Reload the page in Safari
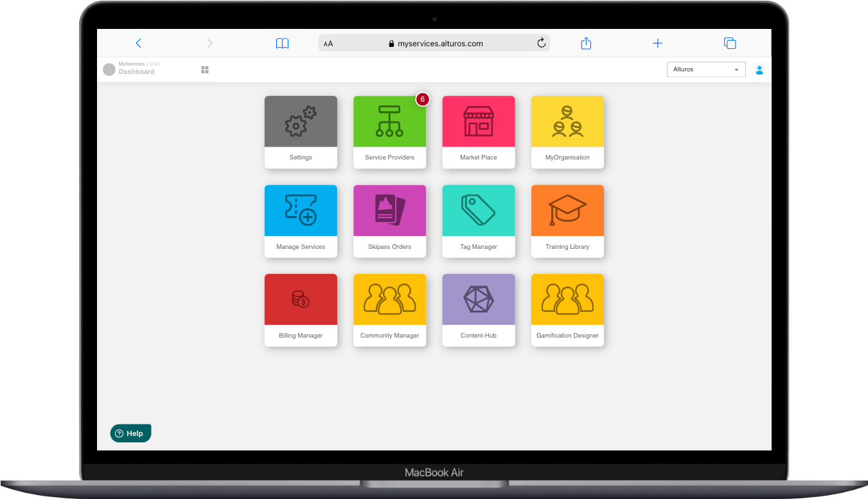The width and height of the screenshot is (868, 499). point(541,43)
